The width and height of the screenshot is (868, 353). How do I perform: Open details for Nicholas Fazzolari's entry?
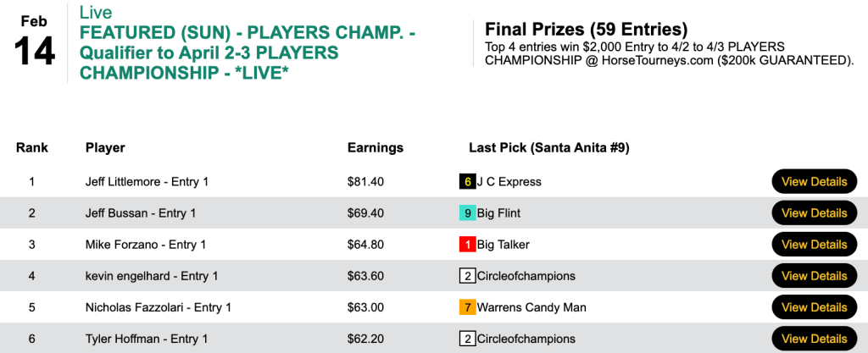click(814, 307)
